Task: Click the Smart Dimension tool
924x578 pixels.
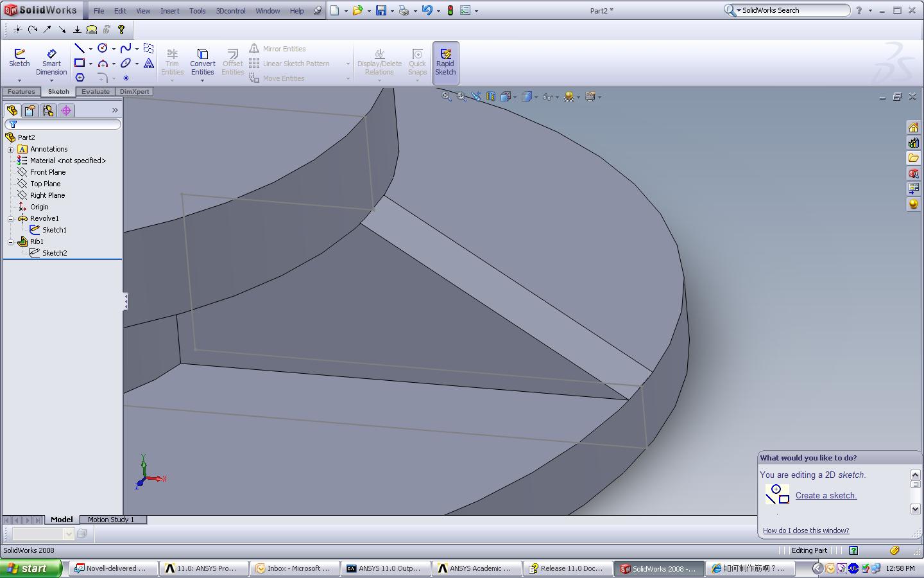Action: (51, 61)
